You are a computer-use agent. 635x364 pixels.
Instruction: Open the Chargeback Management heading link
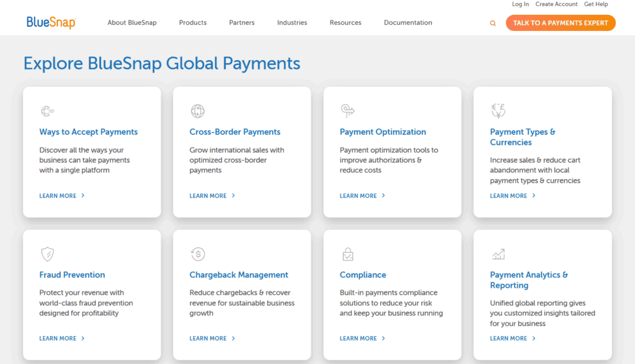[x=239, y=275]
